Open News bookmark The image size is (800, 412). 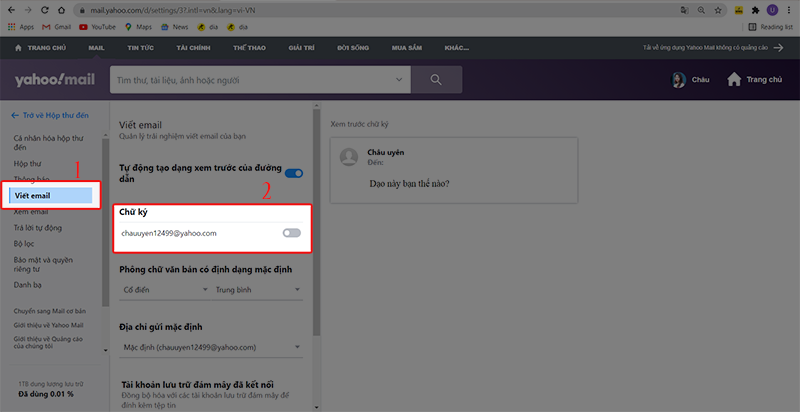(x=174, y=27)
